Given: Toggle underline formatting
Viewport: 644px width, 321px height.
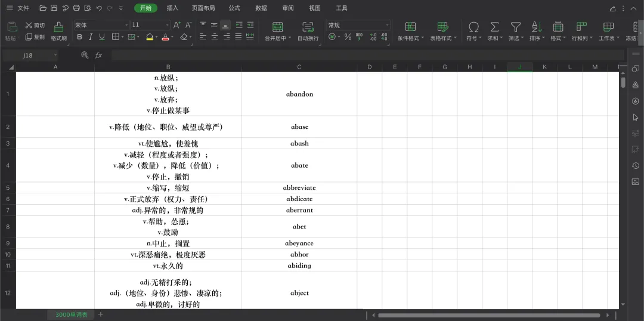Looking at the screenshot, I should [102, 37].
